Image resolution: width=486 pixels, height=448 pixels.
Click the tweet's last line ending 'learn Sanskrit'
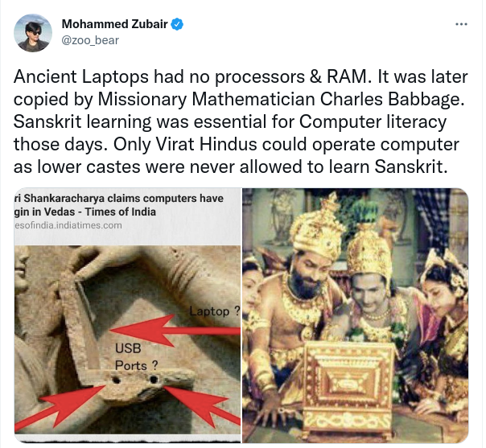[231, 167]
